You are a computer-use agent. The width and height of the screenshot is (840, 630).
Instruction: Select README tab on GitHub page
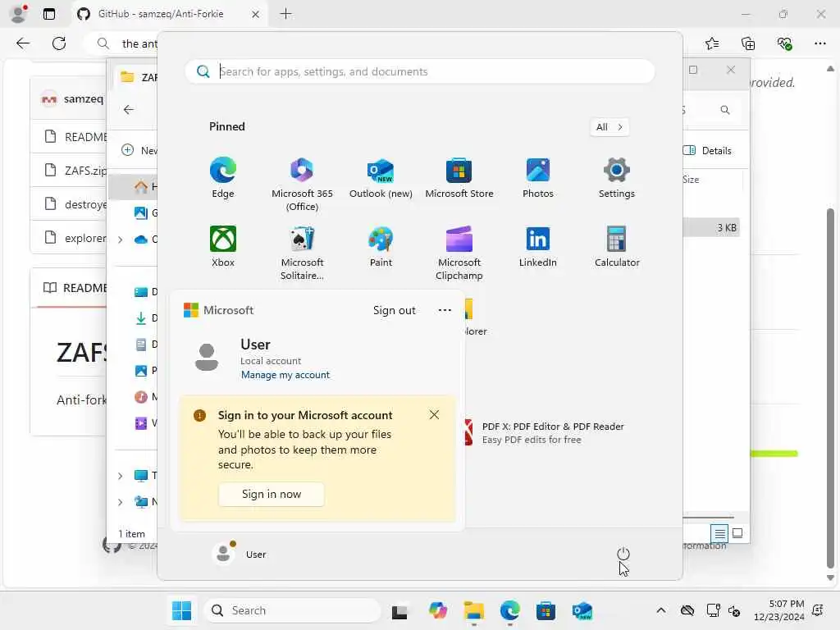click(75, 288)
